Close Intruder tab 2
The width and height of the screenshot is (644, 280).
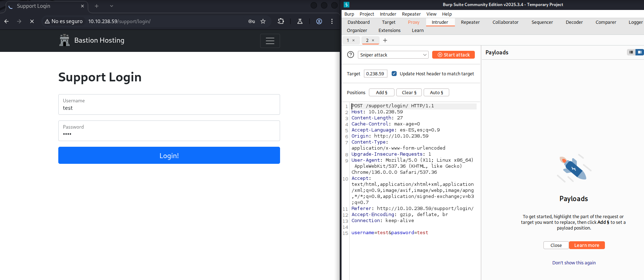click(373, 40)
